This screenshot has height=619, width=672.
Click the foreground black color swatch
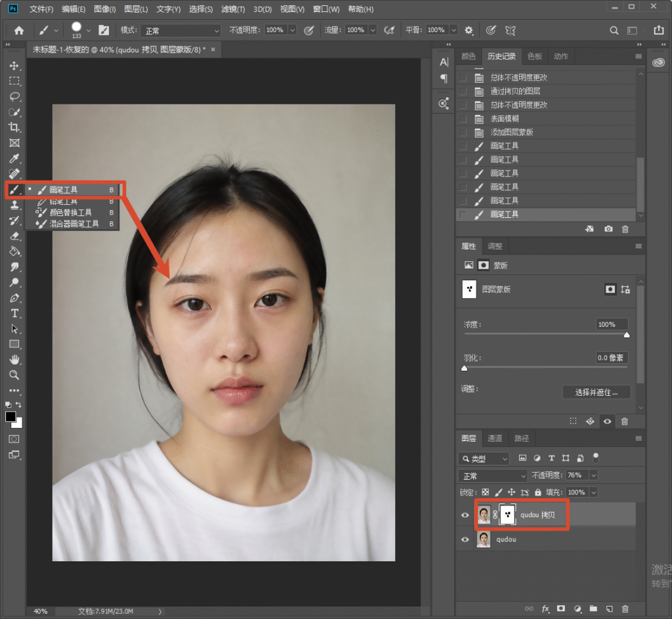[10, 417]
